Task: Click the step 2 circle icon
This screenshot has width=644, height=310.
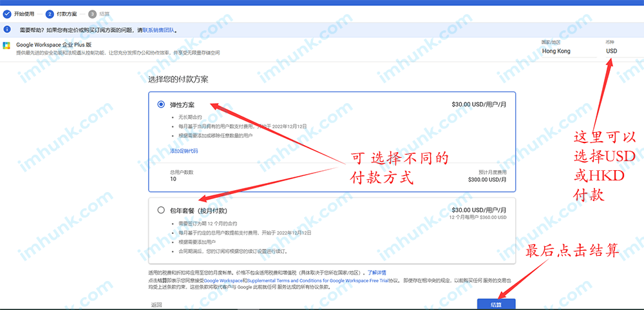Action: point(50,14)
